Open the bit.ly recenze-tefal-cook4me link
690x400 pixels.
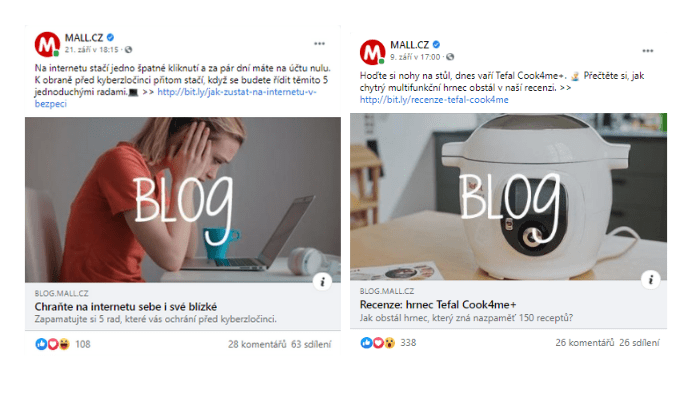pyautogui.click(x=434, y=100)
